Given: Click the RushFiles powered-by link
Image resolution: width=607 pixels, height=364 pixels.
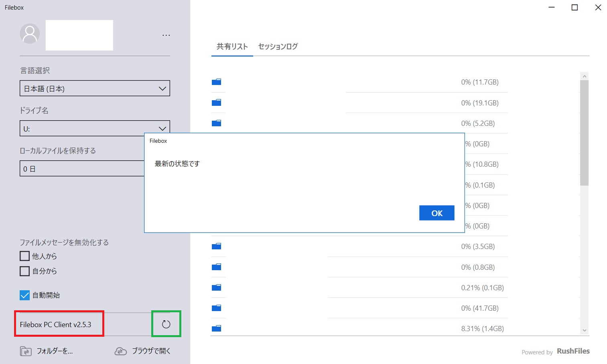Looking at the screenshot, I should click(x=573, y=351).
